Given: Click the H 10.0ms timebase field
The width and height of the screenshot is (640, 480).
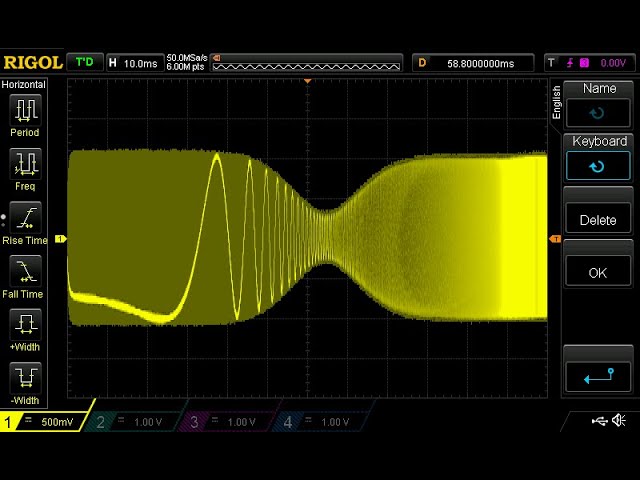Looking at the screenshot, I should (x=134, y=63).
